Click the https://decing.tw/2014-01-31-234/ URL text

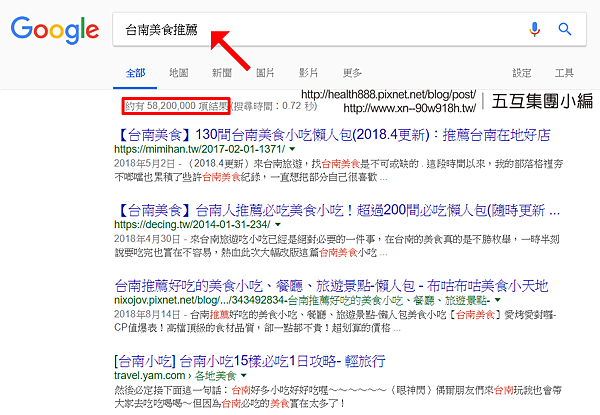[192, 225]
